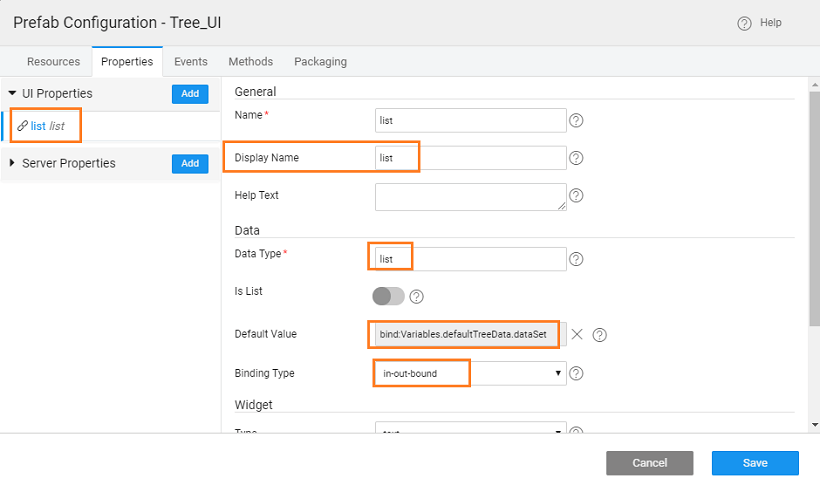Click help icon next to Is List toggle
Image resolution: width=820 pixels, height=492 pixels.
pyautogui.click(x=417, y=296)
